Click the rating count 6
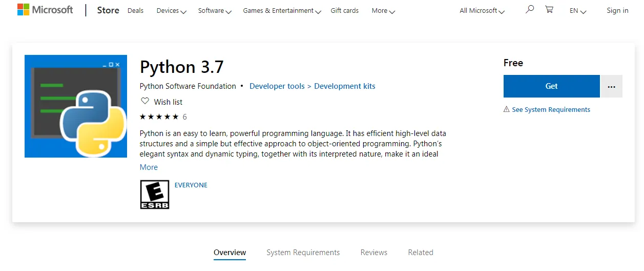The height and width of the screenshot is (271, 644). 184,117
